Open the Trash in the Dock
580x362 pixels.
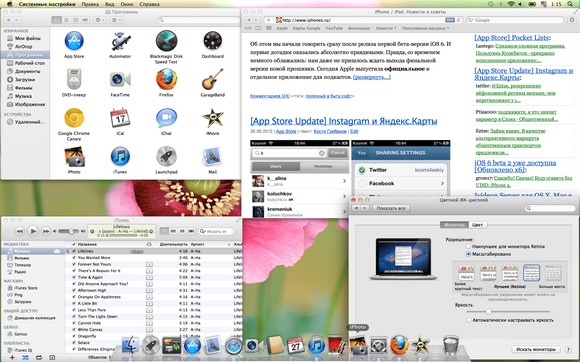coord(451,345)
